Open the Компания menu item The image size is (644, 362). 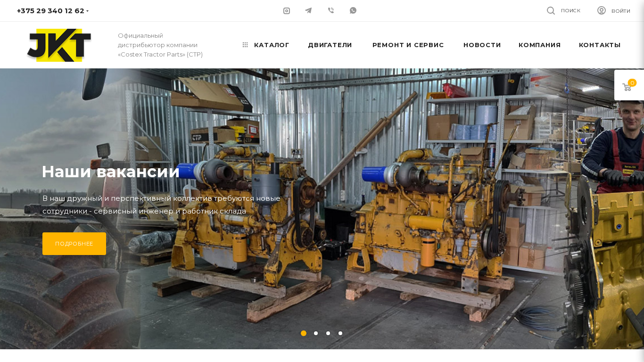coord(540,45)
